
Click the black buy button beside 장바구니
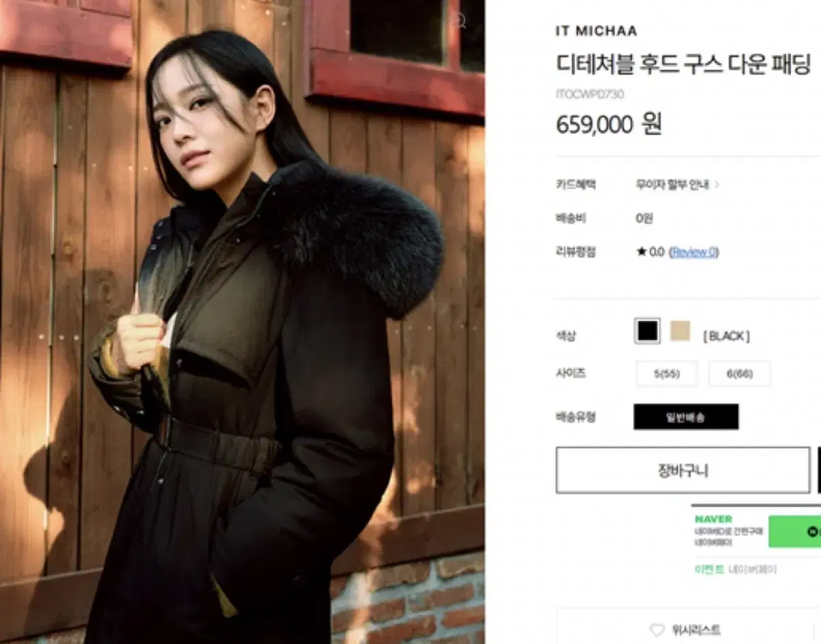(x=819, y=470)
